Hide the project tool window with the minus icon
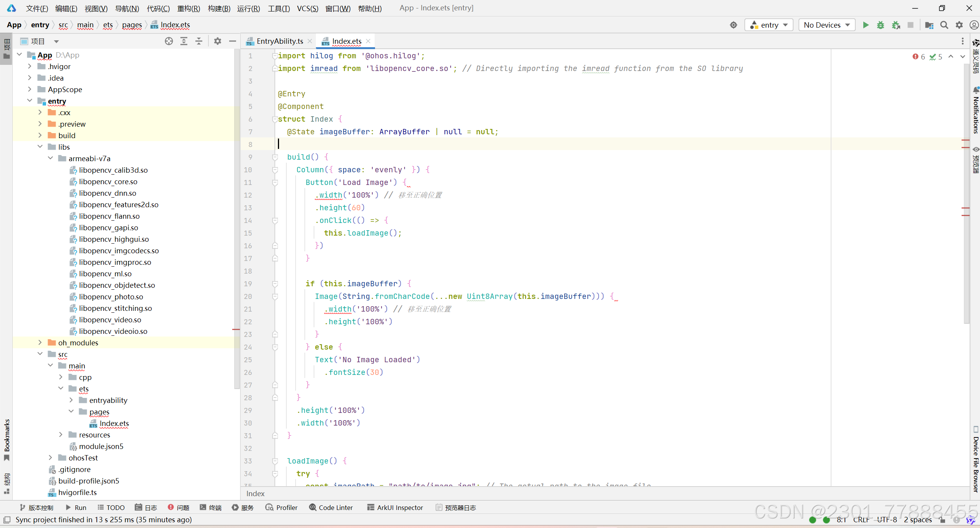Image resolution: width=980 pixels, height=528 pixels. tap(232, 41)
